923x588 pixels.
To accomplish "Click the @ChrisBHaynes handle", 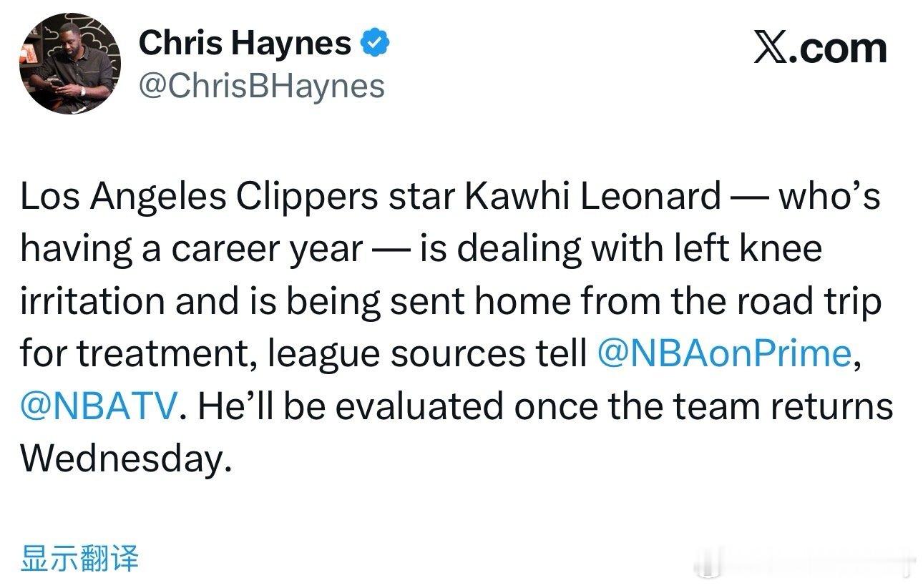I will [261, 86].
